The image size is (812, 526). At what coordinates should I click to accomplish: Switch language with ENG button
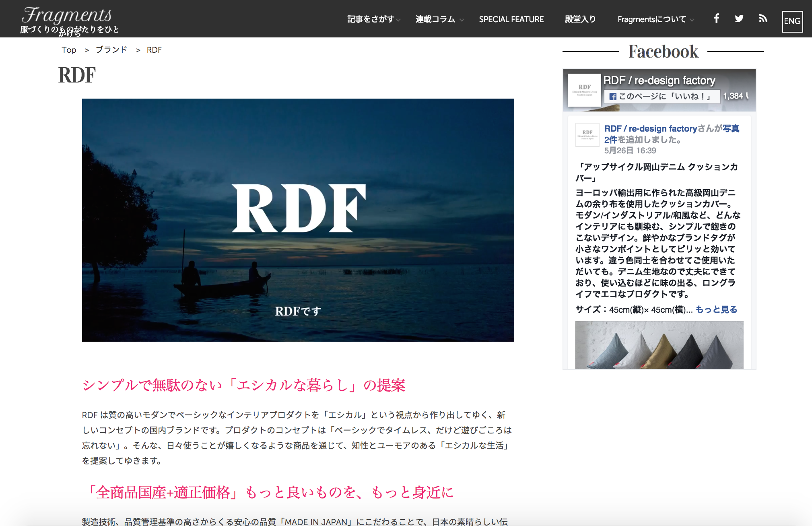tap(792, 21)
